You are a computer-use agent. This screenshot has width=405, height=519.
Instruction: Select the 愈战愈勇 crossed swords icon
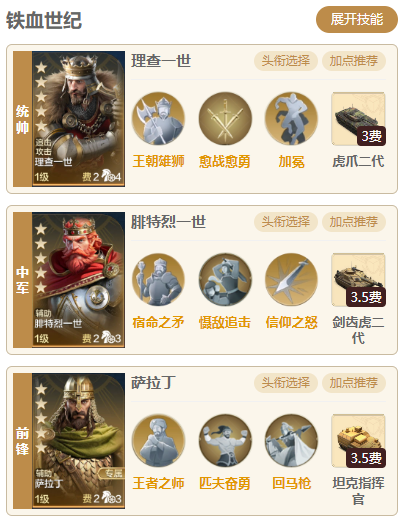[225, 119]
